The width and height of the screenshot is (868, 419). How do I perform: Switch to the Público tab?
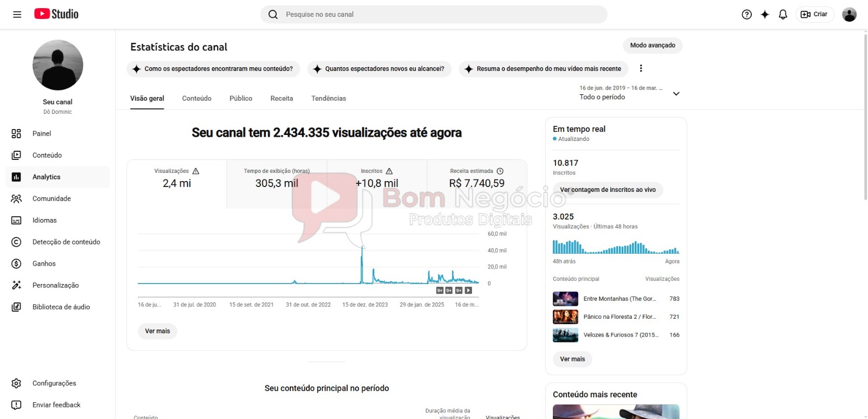(x=240, y=99)
